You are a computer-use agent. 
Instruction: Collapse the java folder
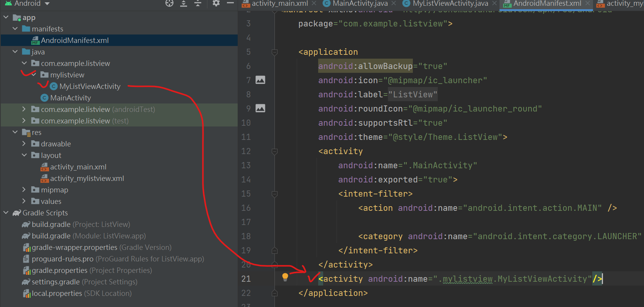click(15, 52)
